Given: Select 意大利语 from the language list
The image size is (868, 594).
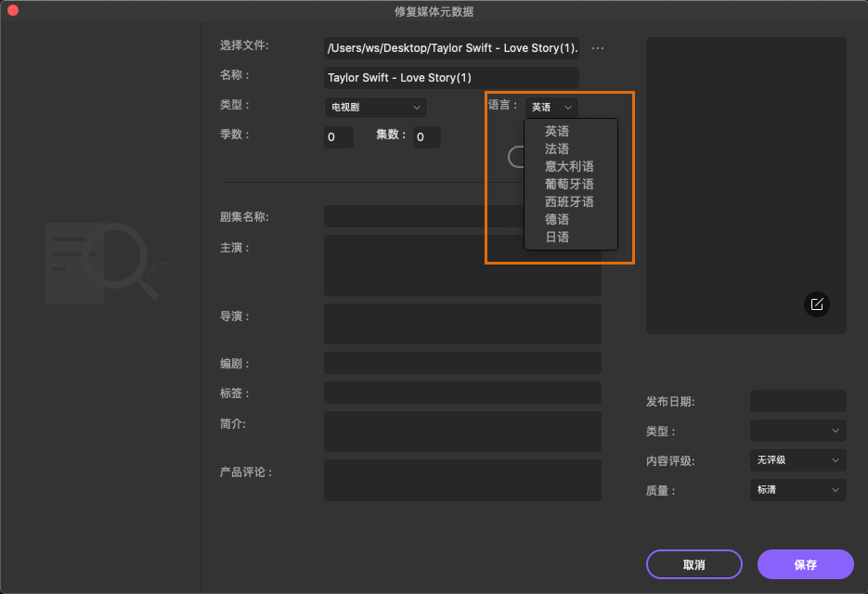Looking at the screenshot, I should 570,165.
